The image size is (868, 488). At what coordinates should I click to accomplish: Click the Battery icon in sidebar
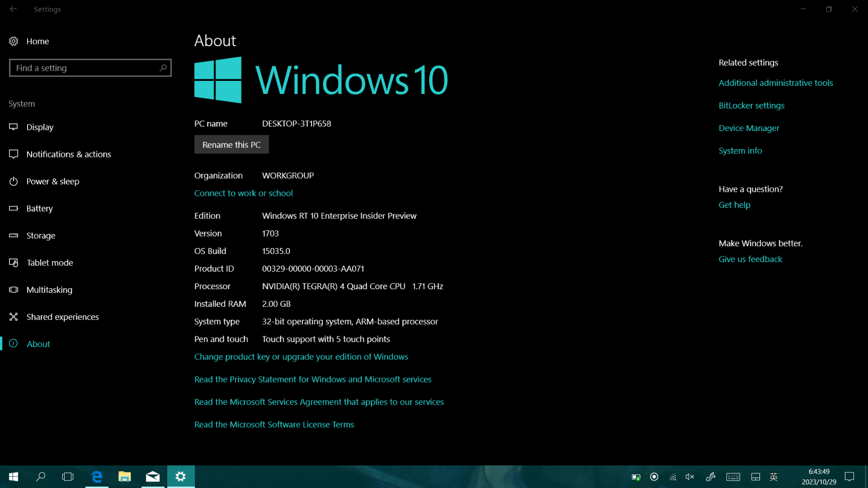(x=14, y=208)
